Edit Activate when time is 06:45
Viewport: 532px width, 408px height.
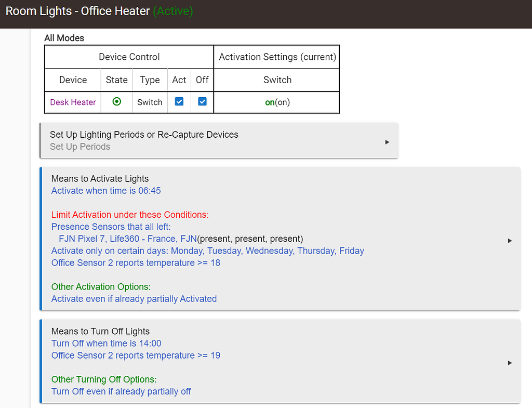[106, 191]
